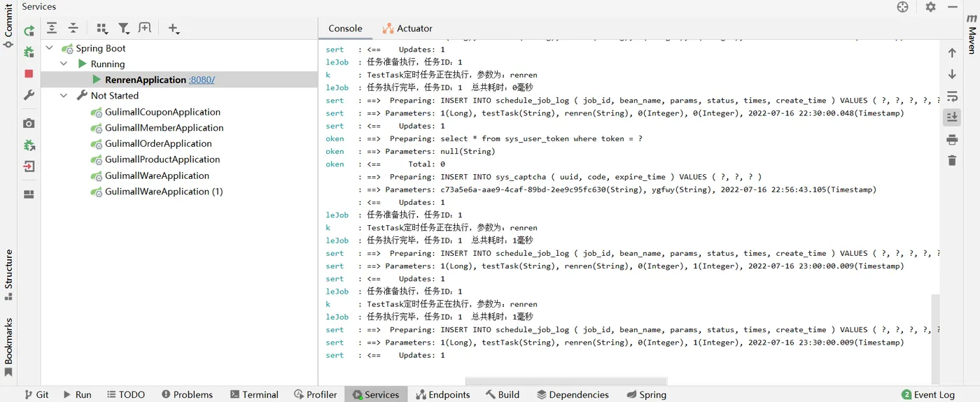Click Expand All in Services toolbar
980x402 pixels.
[x=52, y=28]
